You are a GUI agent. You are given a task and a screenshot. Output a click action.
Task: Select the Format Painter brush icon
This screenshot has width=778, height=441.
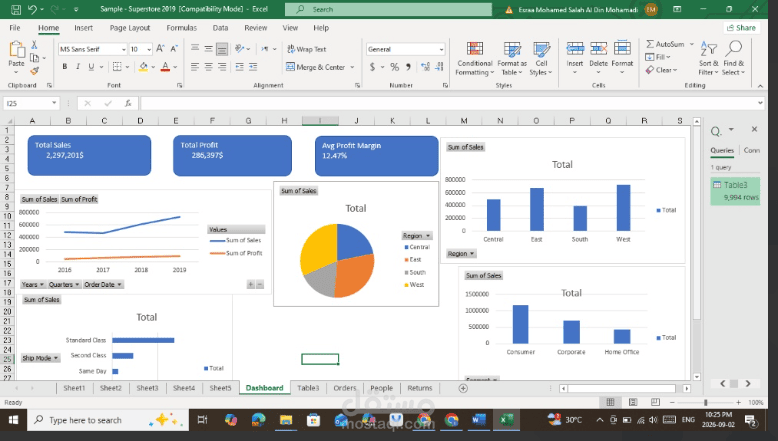(34, 71)
